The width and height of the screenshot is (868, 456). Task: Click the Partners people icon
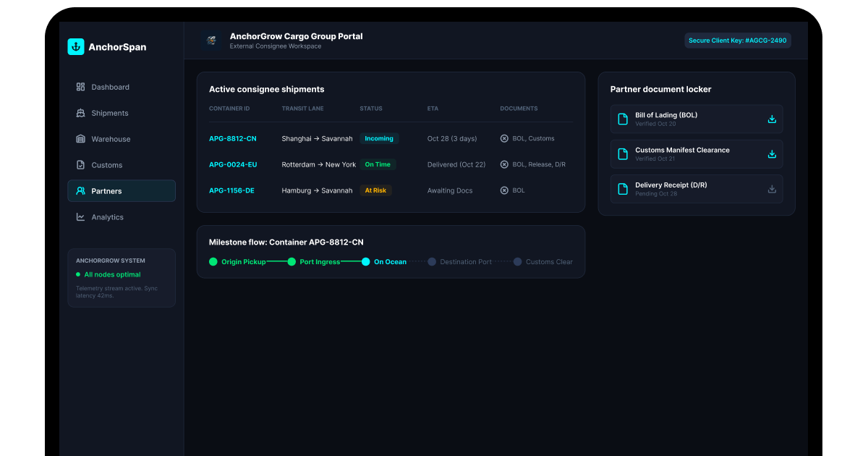tap(81, 191)
